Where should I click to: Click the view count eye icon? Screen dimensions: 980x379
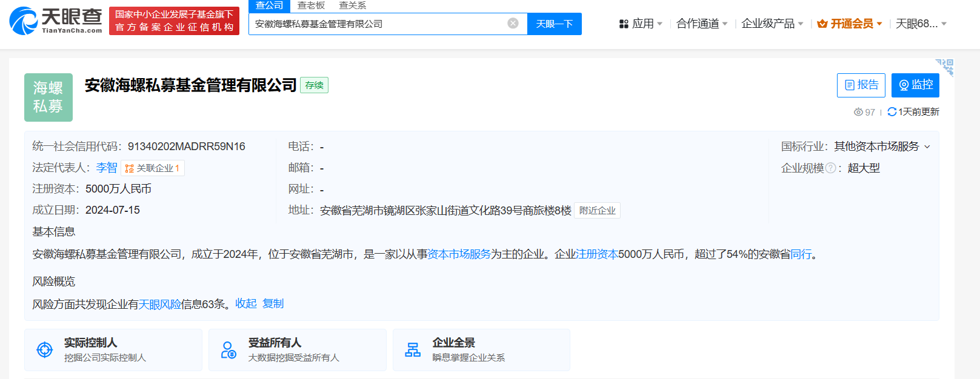(858, 112)
